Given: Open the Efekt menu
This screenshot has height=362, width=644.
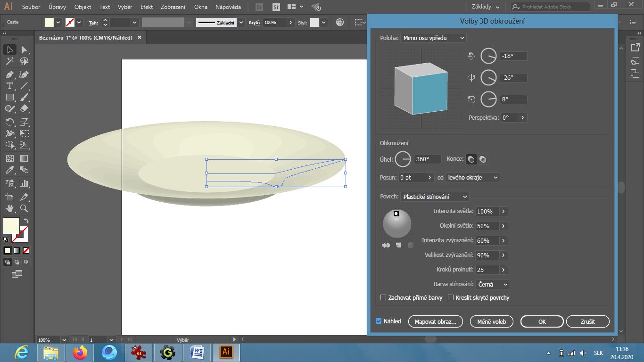Looking at the screenshot, I should click(x=147, y=7).
